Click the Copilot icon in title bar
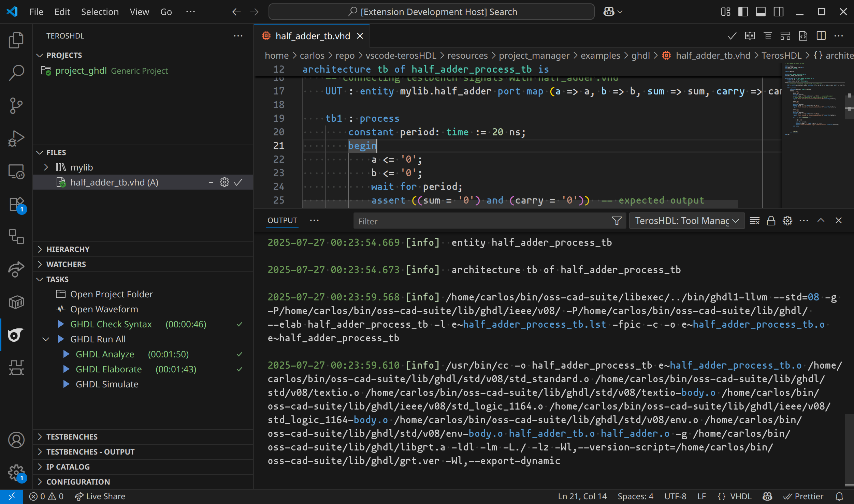 coord(609,12)
